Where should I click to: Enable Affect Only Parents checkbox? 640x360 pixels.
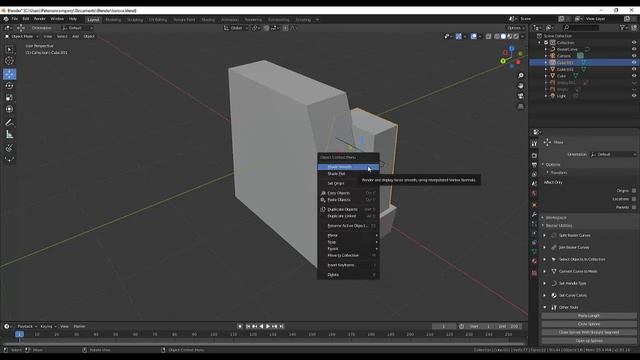point(634,207)
